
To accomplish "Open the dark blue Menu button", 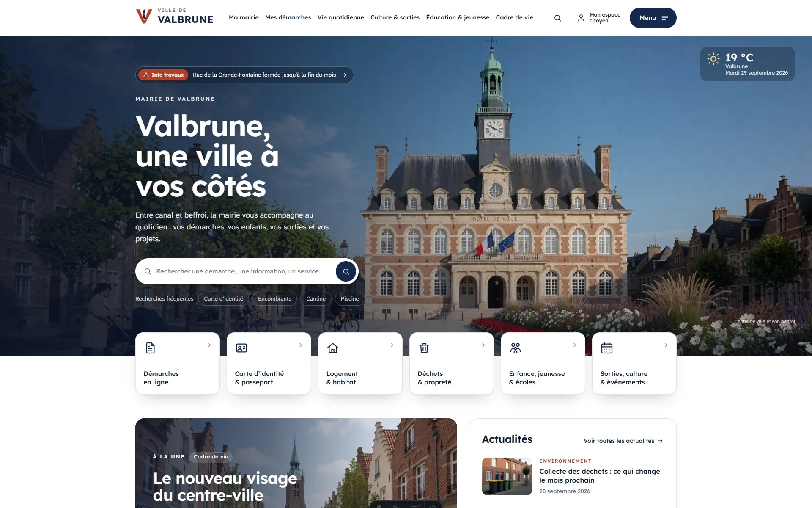I will [x=653, y=18].
